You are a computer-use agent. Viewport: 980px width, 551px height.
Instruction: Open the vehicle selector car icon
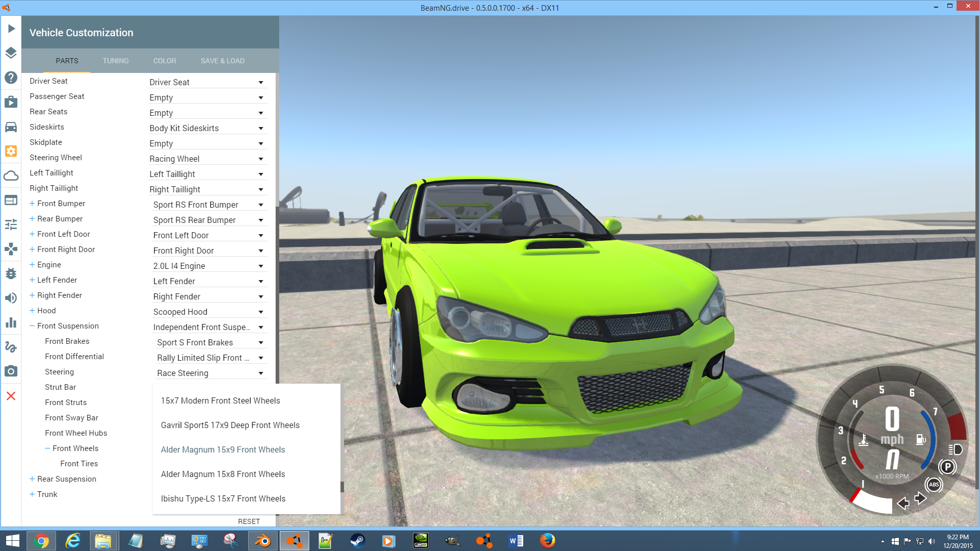pyautogui.click(x=11, y=127)
